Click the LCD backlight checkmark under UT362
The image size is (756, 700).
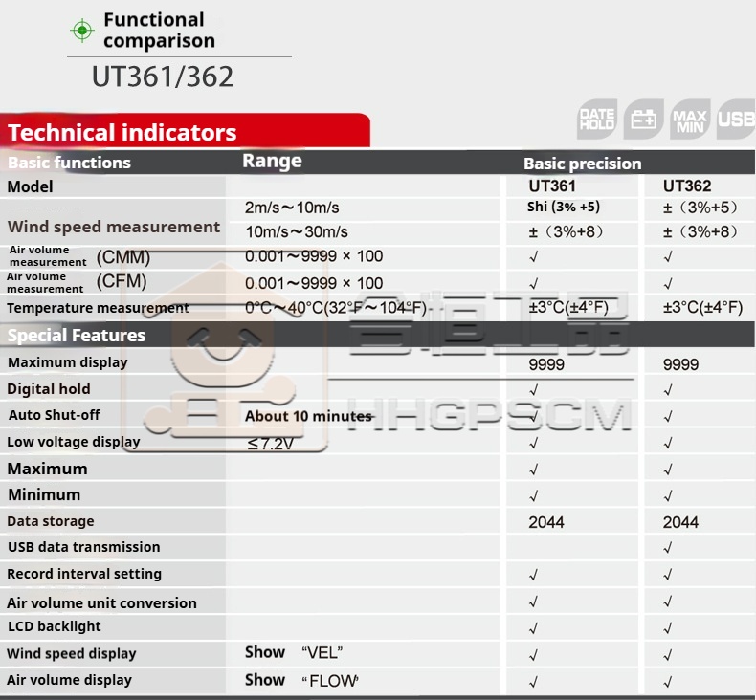click(668, 628)
